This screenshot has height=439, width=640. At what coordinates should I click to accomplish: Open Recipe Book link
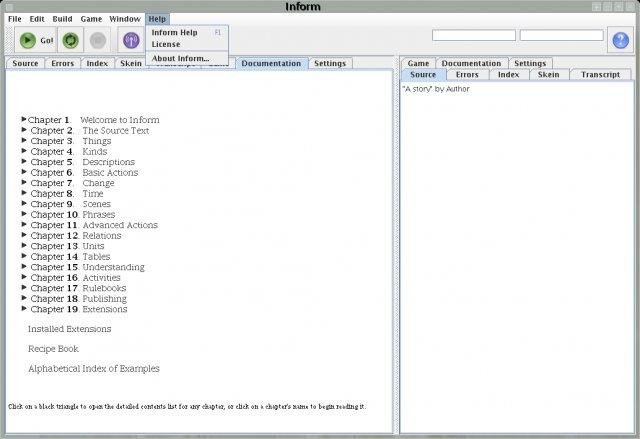(53, 349)
